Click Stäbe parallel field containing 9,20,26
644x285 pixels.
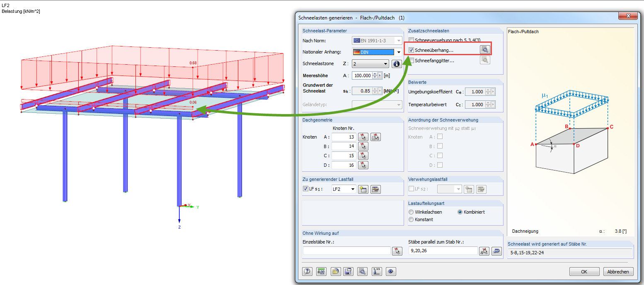[x=443, y=251]
